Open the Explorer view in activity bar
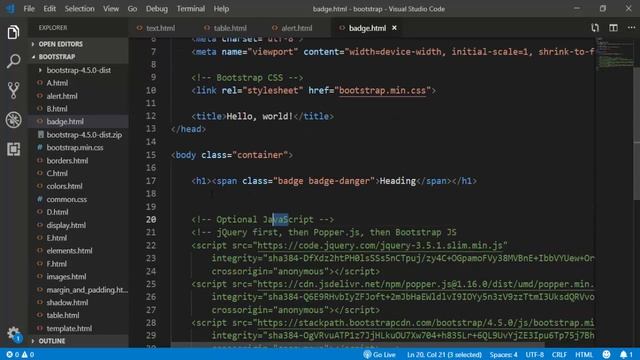The height and width of the screenshot is (360, 640). (13, 32)
